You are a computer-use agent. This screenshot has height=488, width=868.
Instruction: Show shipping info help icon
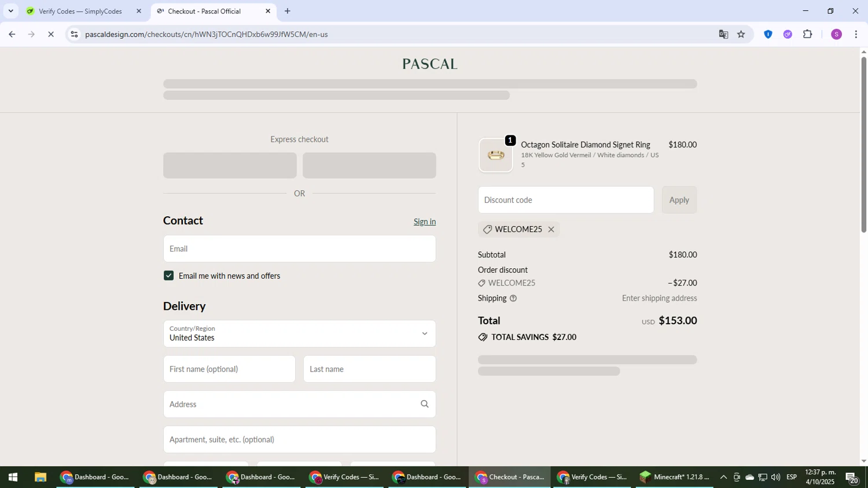(x=513, y=298)
